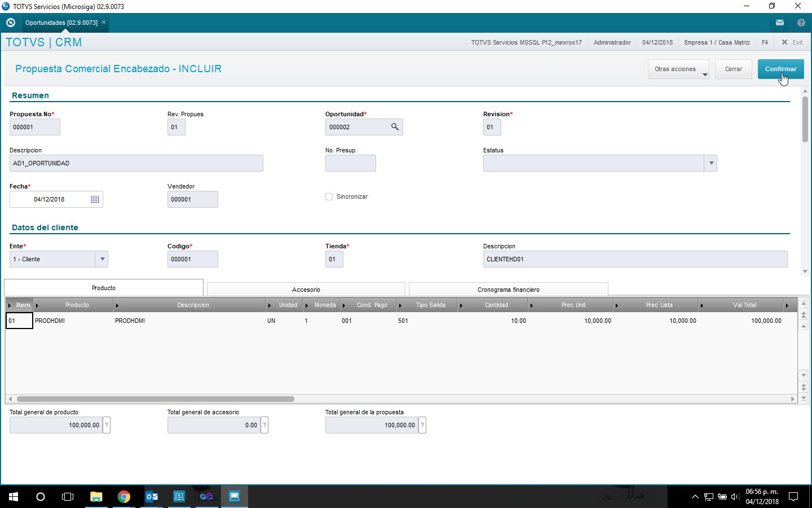Open Windows Start menu

click(14, 497)
